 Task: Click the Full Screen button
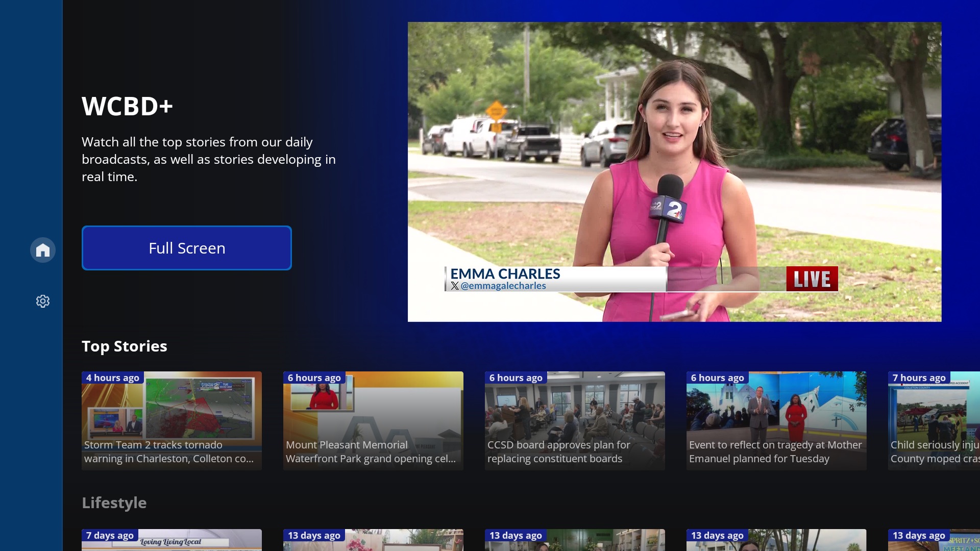(187, 248)
